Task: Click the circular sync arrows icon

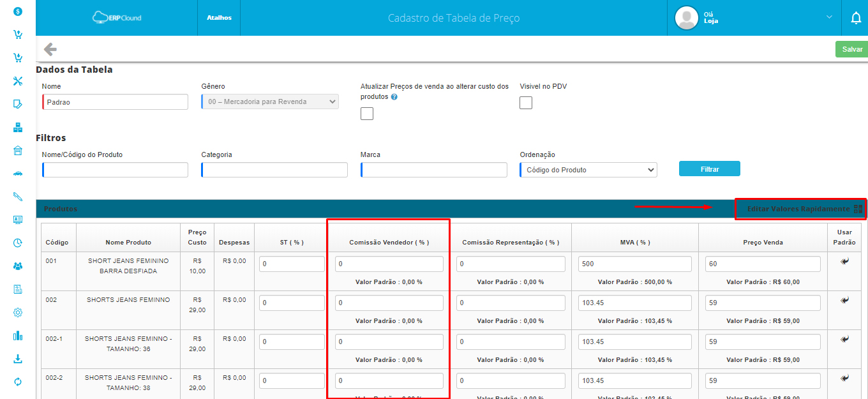Action: [18, 382]
